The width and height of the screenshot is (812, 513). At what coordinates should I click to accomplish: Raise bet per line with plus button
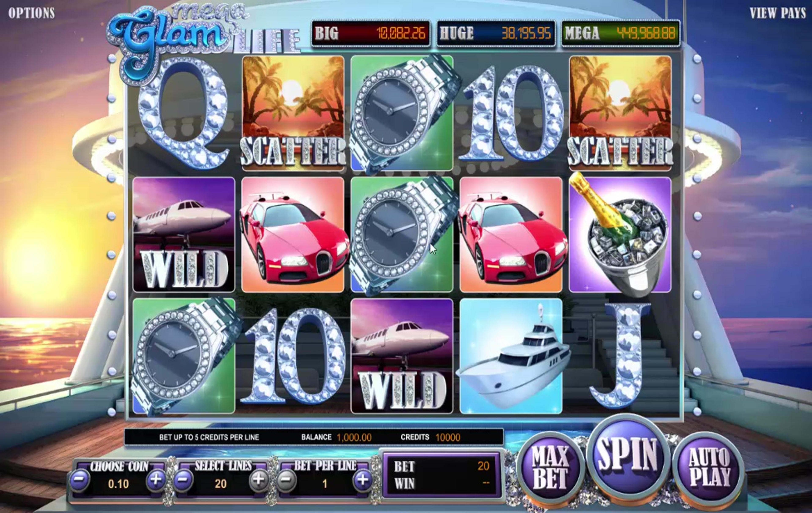point(363,479)
